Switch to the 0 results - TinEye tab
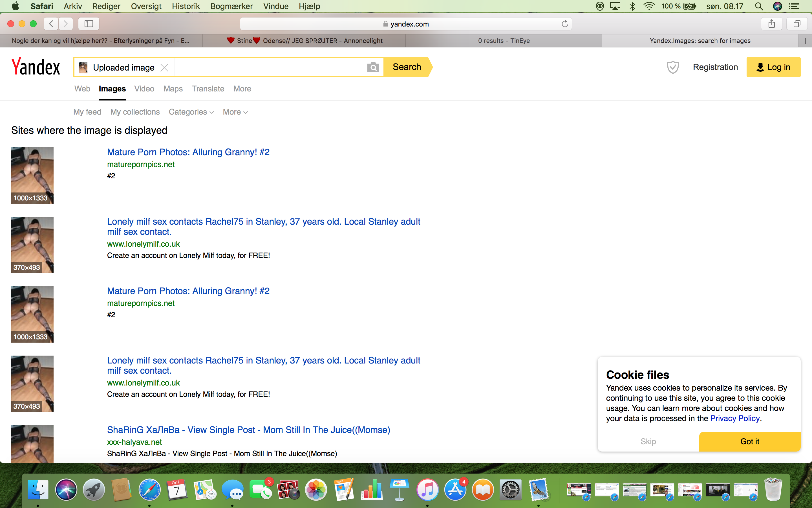This screenshot has width=812, height=508. click(504, 41)
